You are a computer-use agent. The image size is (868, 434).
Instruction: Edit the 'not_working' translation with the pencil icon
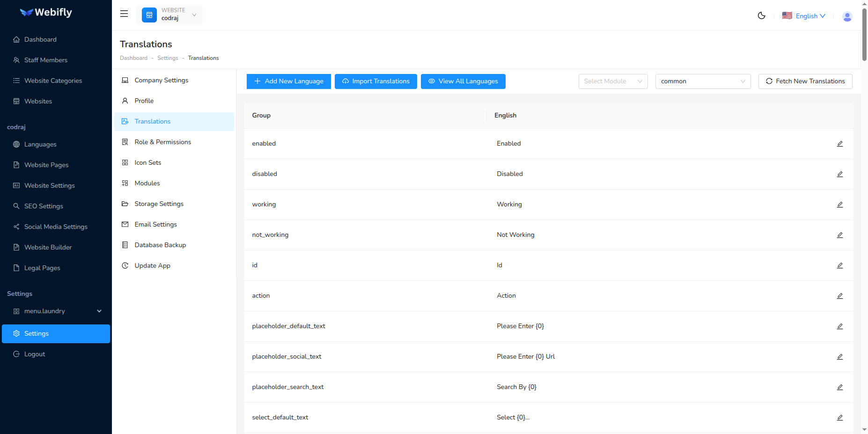pos(839,235)
